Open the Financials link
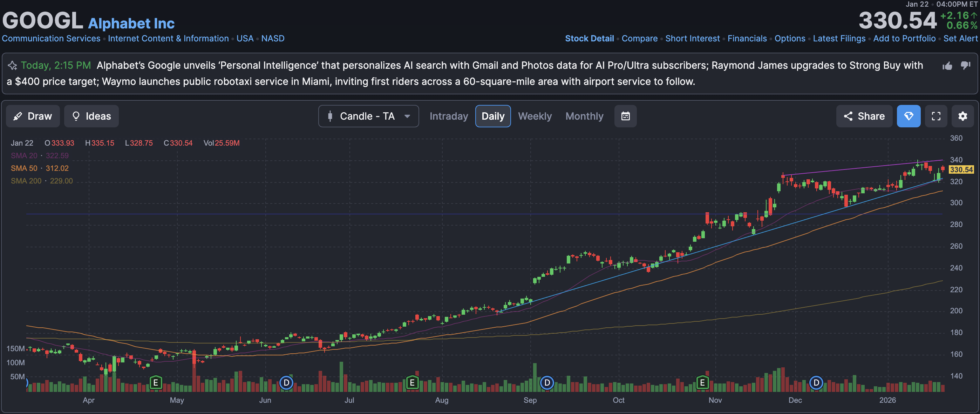The image size is (980, 414). 747,39
